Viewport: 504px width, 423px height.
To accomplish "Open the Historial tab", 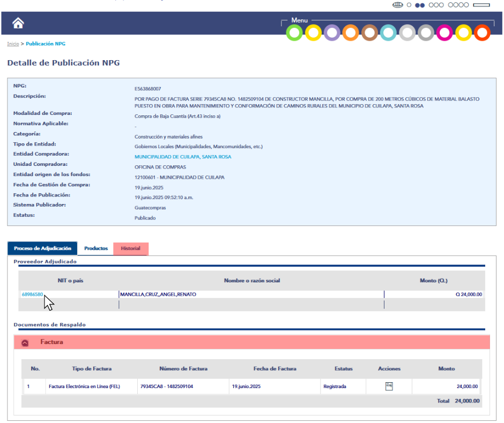I will point(130,249).
